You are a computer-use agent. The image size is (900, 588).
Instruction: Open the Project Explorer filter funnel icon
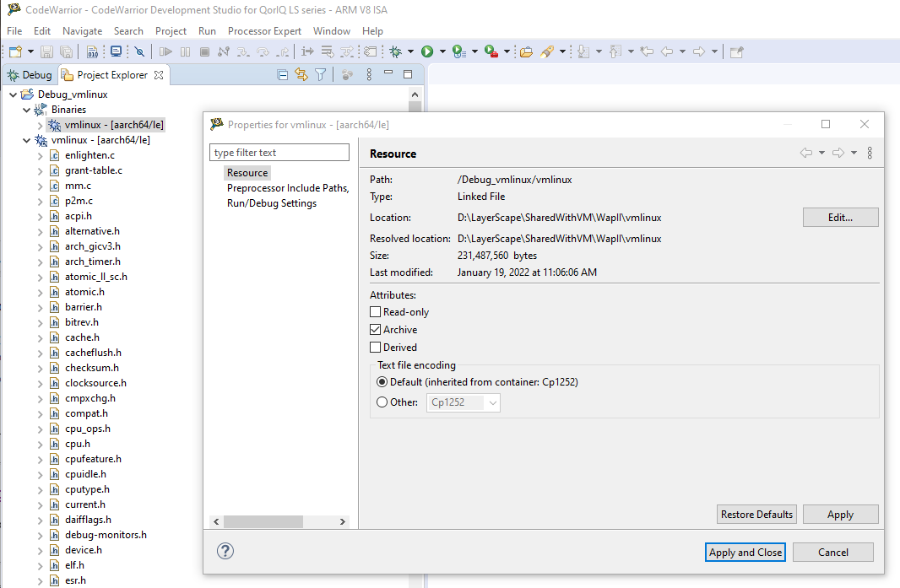click(x=320, y=74)
